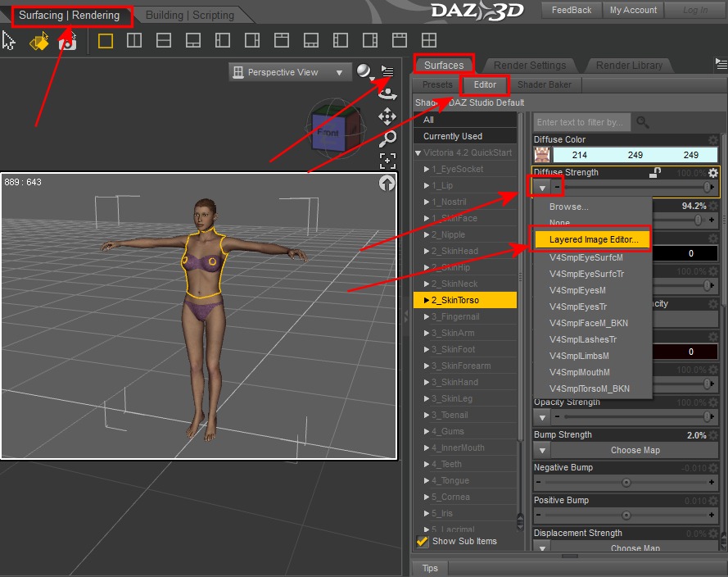Choose the four-view grid layout icon
Screen dimensions: 728x577
[x=428, y=41]
